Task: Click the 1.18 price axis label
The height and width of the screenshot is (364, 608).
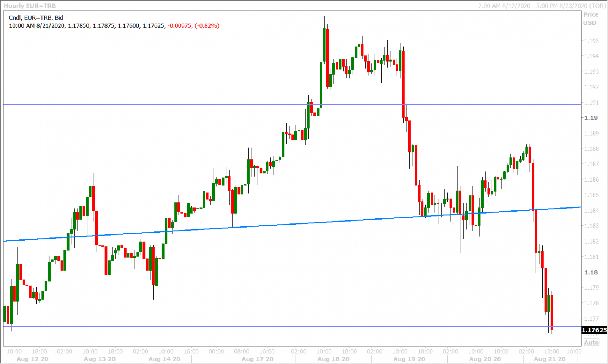Action: 591,272
